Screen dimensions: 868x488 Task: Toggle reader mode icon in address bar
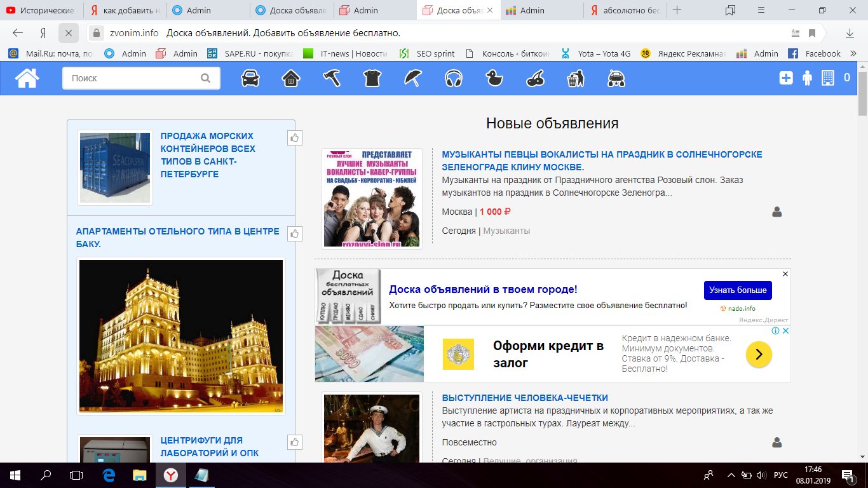click(796, 33)
